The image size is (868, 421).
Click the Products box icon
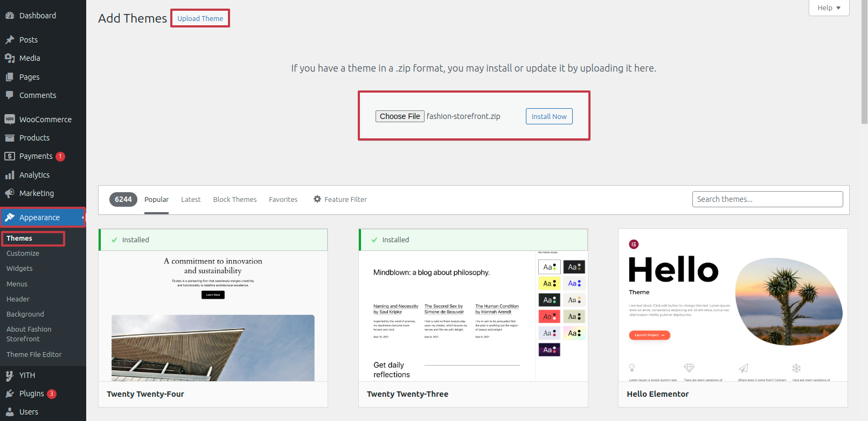point(10,138)
